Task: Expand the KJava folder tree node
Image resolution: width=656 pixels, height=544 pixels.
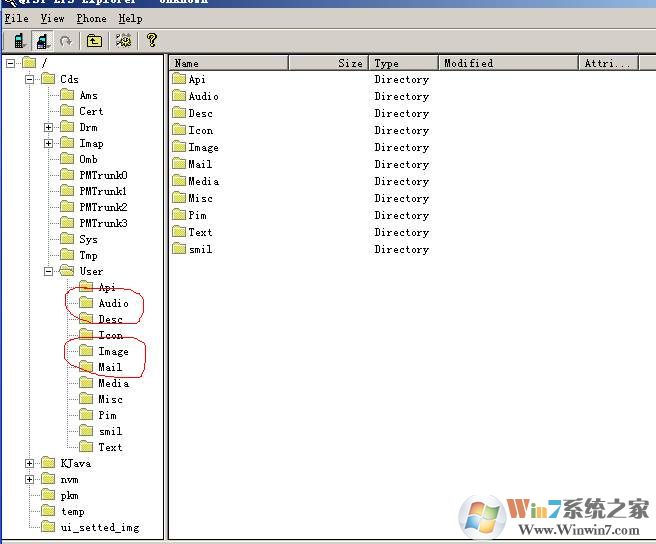Action: pyautogui.click(x=30, y=463)
